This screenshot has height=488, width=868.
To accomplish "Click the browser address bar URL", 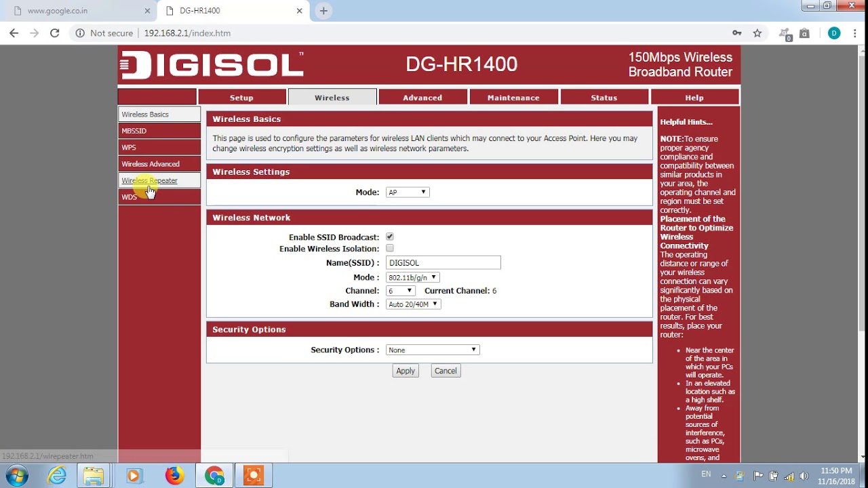I will [187, 33].
